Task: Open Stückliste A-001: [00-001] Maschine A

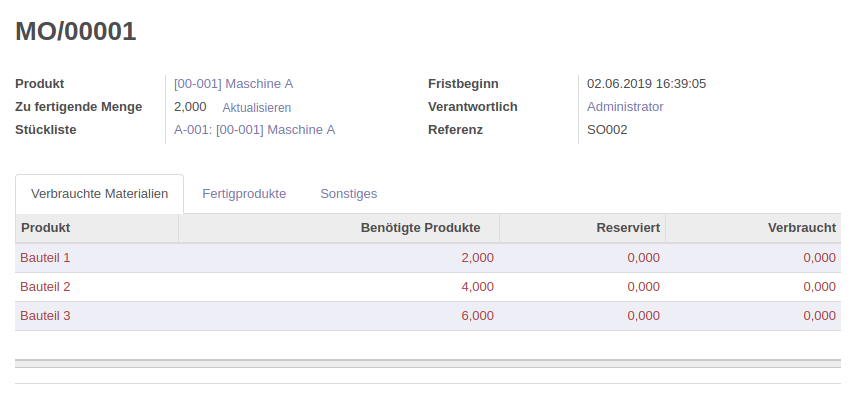Action: click(255, 130)
